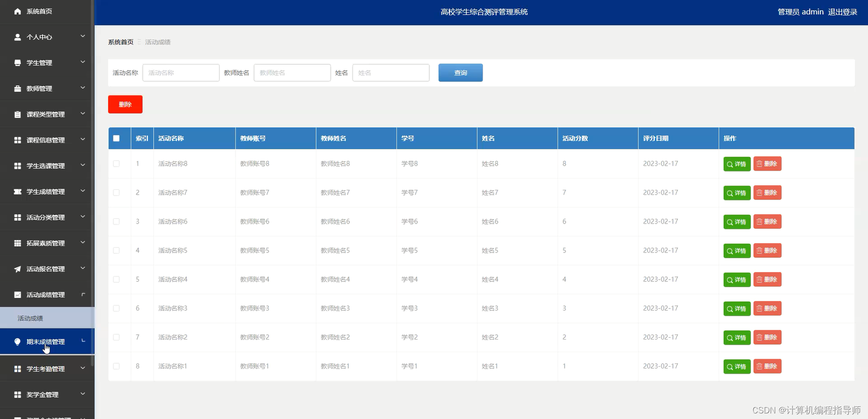Click the red batch 删除 button
The height and width of the screenshot is (419, 868).
point(125,104)
